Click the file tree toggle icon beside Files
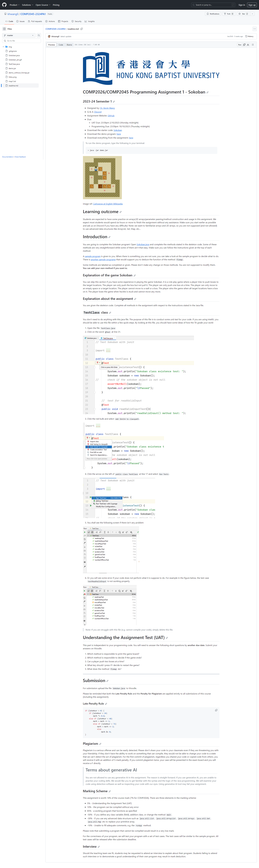 click(4, 29)
